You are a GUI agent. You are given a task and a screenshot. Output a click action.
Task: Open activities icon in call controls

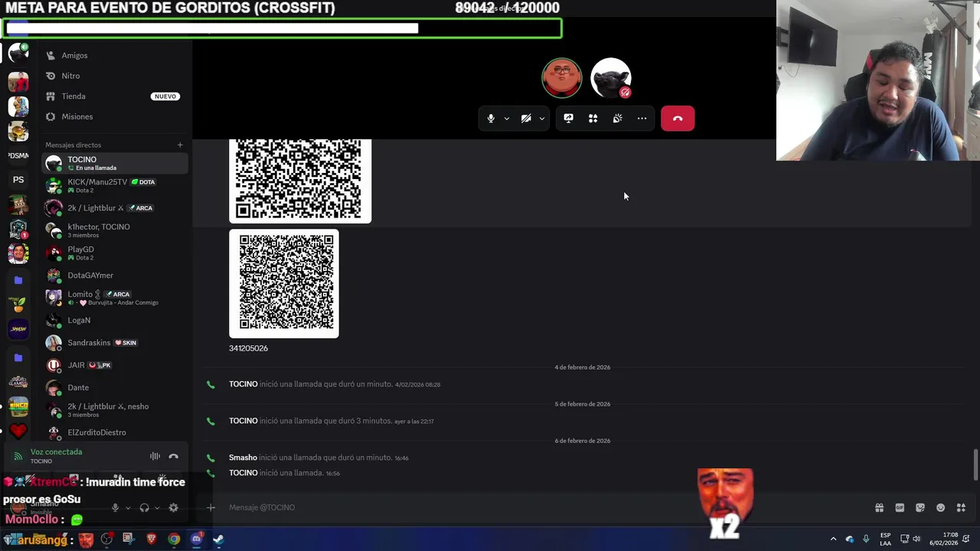tap(593, 119)
